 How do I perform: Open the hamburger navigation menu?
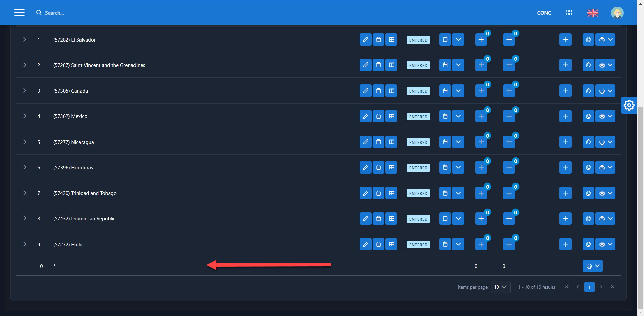point(19,13)
